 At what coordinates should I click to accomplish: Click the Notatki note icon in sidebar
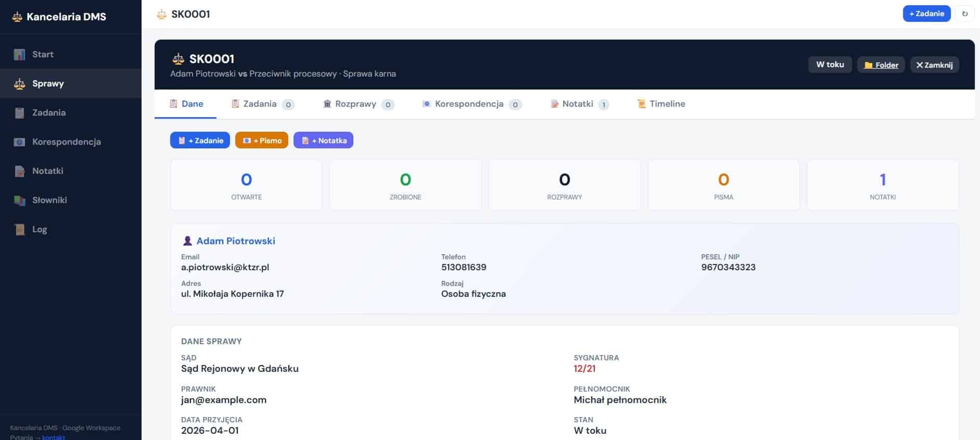point(19,171)
